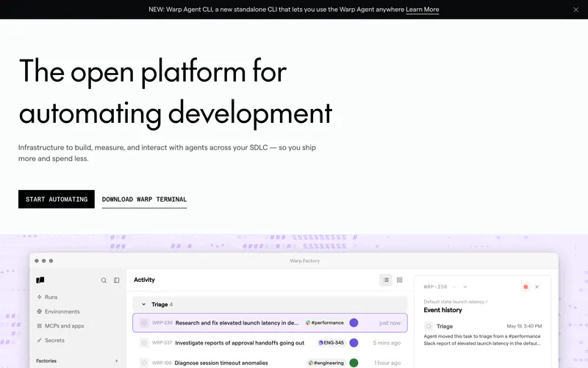Click the purple avatar on WRP-337 row
Image resolution: width=588 pixels, height=368 pixels.
[354, 343]
